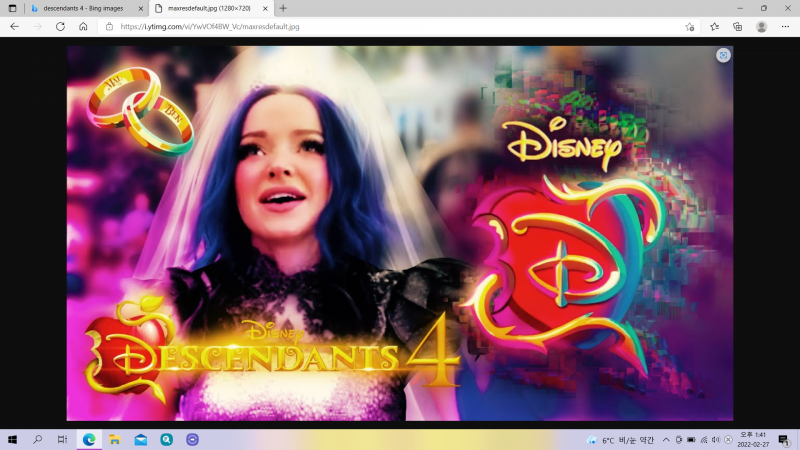Image resolution: width=800 pixels, height=450 pixels.
Task: Click the browser Back arrow button
Action: (x=14, y=26)
